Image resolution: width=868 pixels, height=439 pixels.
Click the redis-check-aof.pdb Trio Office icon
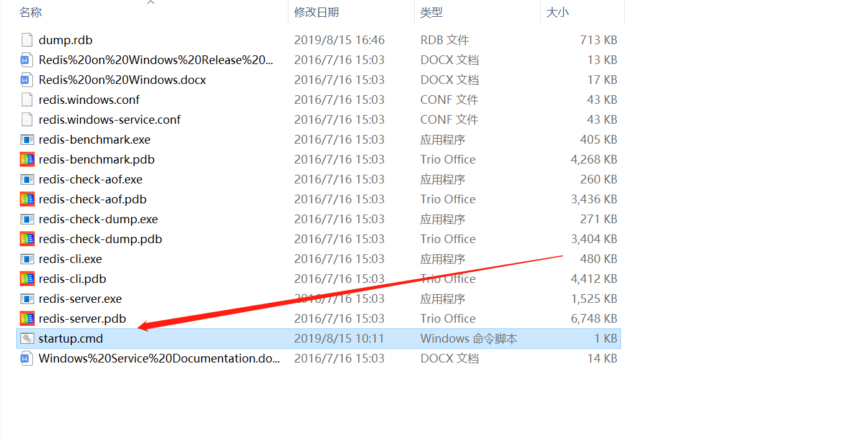pos(27,199)
